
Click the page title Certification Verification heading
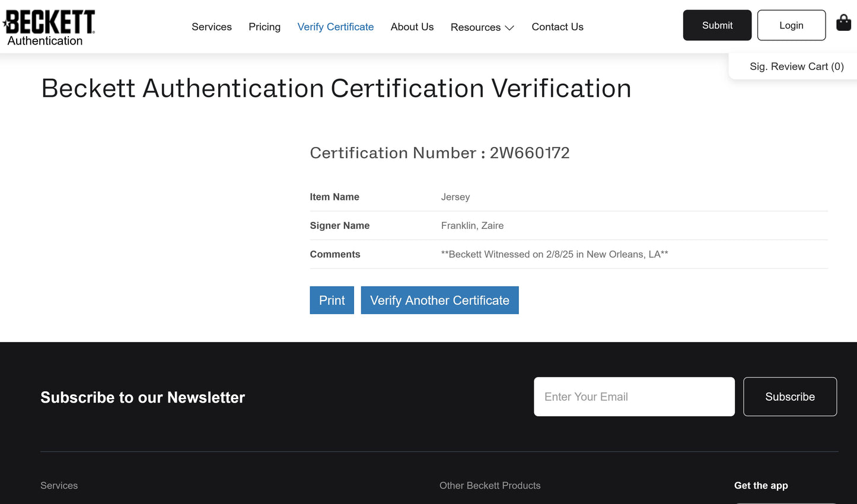pos(336,88)
